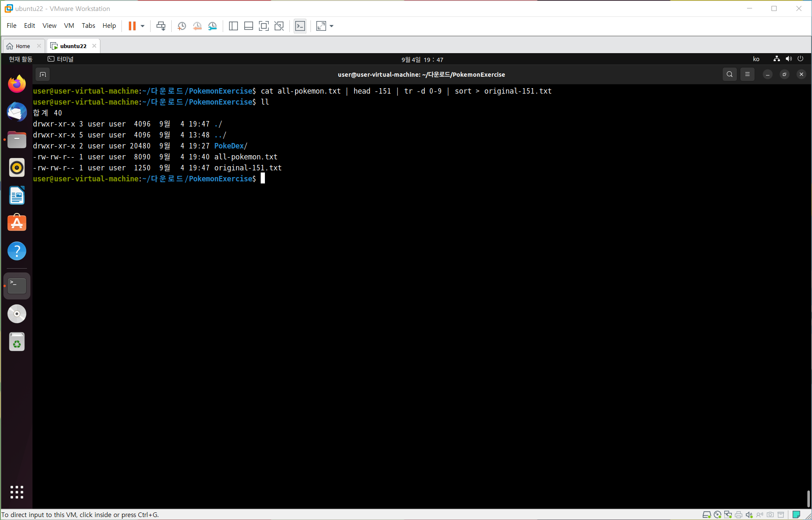Expand the power pause dropdown arrow

click(143, 26)
